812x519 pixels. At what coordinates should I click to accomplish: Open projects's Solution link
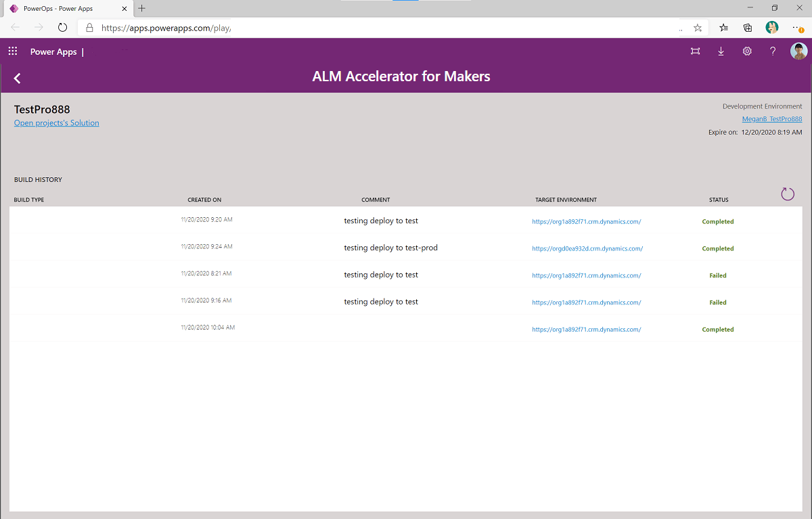coord(56,122)
